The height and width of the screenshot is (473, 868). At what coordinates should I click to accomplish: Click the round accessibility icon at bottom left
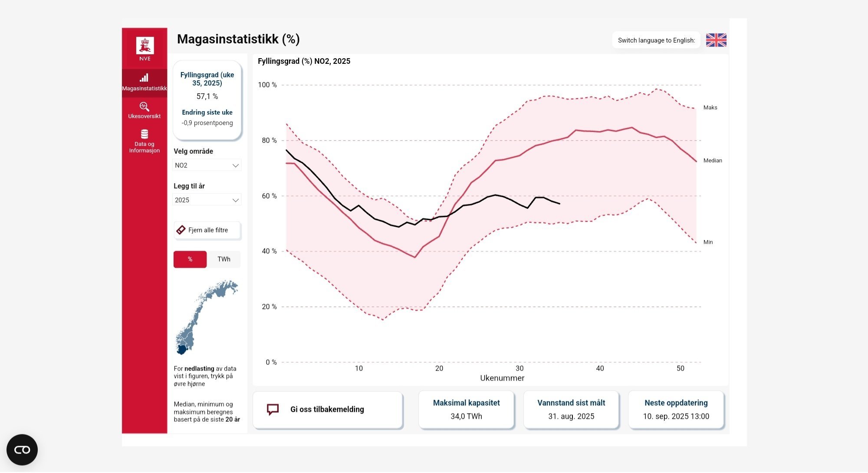22,450
